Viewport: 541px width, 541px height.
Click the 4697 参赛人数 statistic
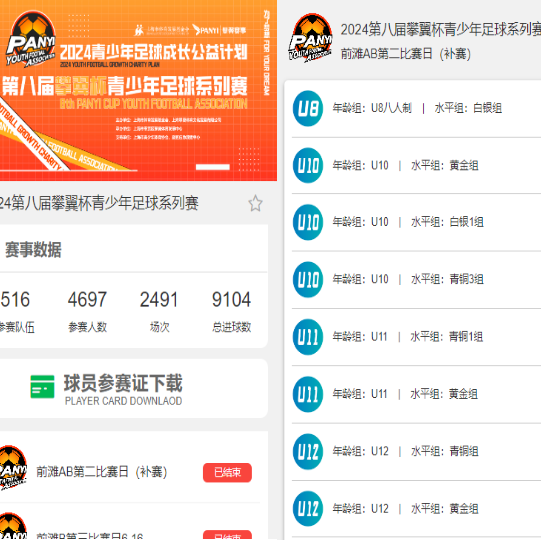click(87, 311)
